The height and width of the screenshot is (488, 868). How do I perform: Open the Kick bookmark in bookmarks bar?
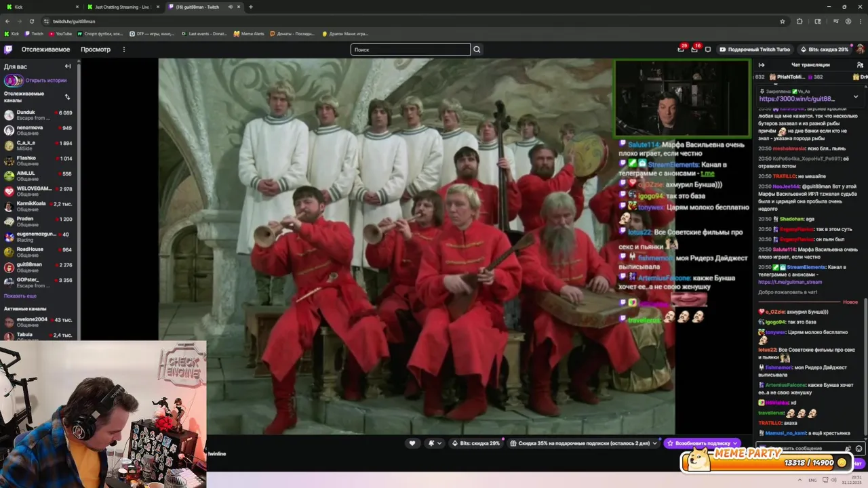[12, 33]
